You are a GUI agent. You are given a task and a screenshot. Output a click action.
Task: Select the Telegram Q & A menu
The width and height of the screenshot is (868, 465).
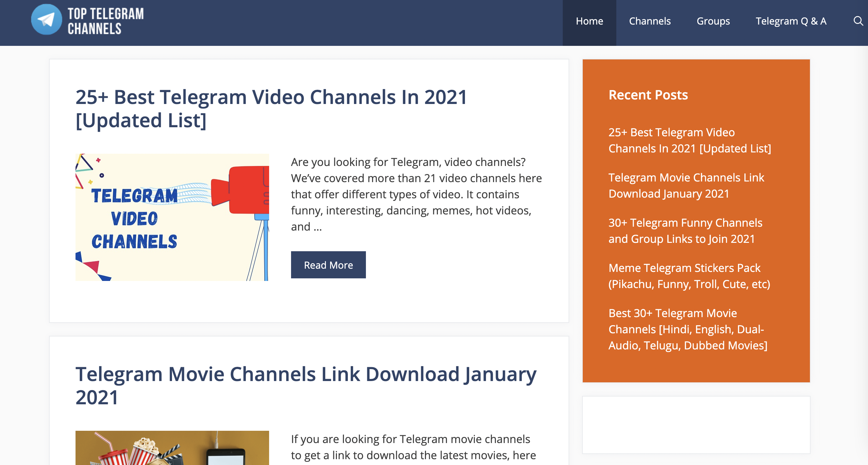[x=791, y=21]
